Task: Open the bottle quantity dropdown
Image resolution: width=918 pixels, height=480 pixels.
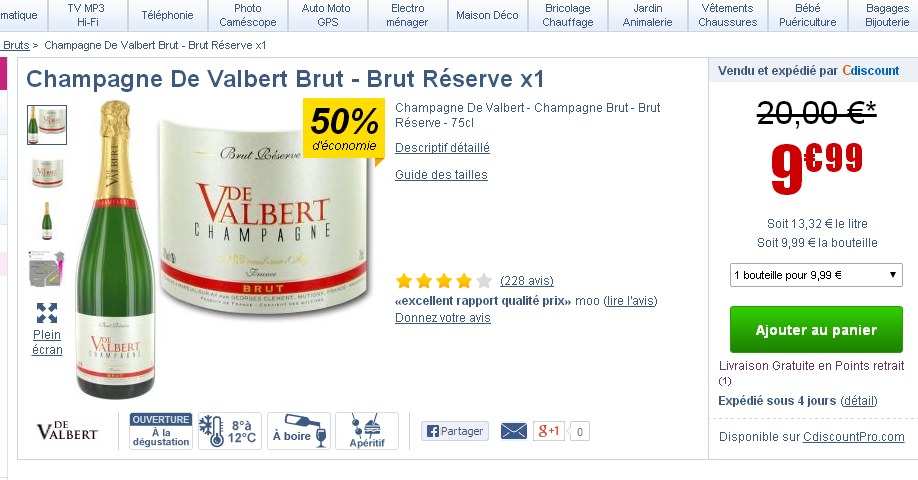Action: [816, 275]
